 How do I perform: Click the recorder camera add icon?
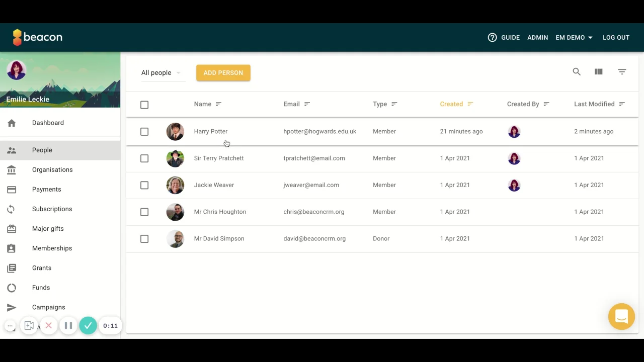coord(29,326)
